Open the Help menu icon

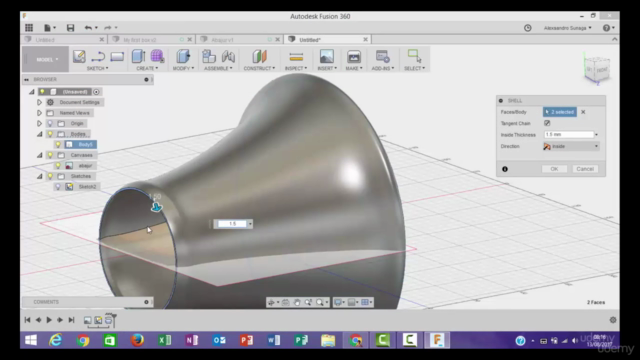point(608,28)
